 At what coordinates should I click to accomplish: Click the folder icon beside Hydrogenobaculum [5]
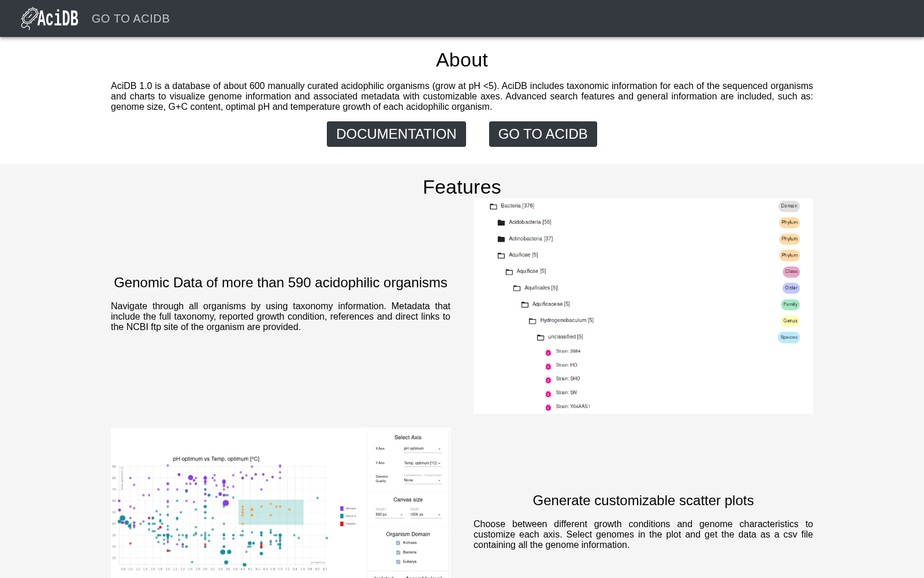tap(532, 321)
